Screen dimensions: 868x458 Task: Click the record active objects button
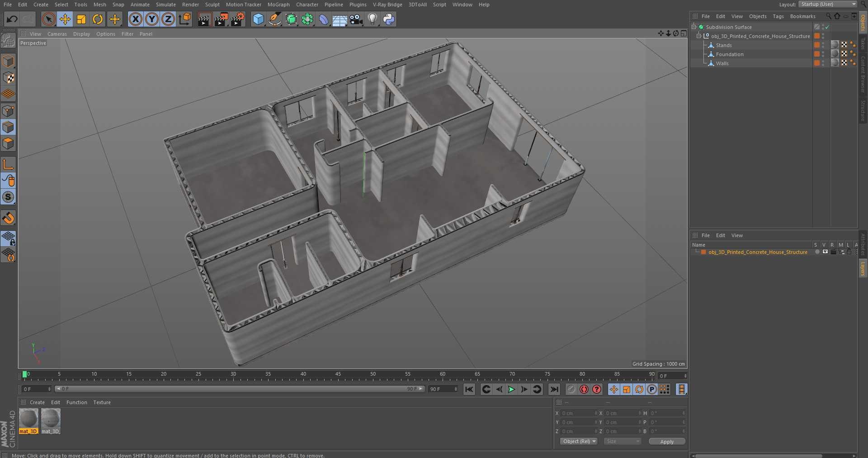point(584,389)
